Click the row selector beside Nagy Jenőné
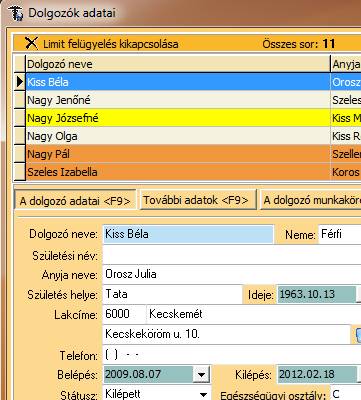The width and height of the screenshot is (361, 400). (x=20, y=100)
